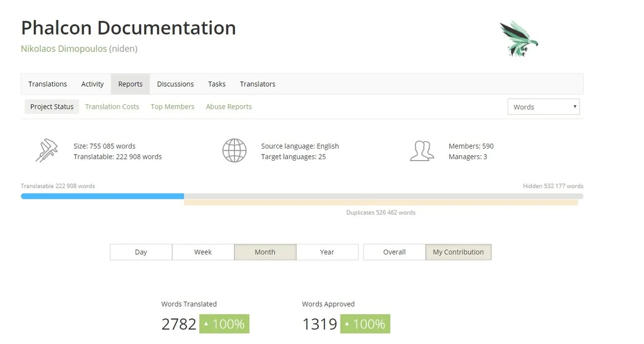The image size is (644, 344).
Task: Switch period to Week
Action: point(203,252)
